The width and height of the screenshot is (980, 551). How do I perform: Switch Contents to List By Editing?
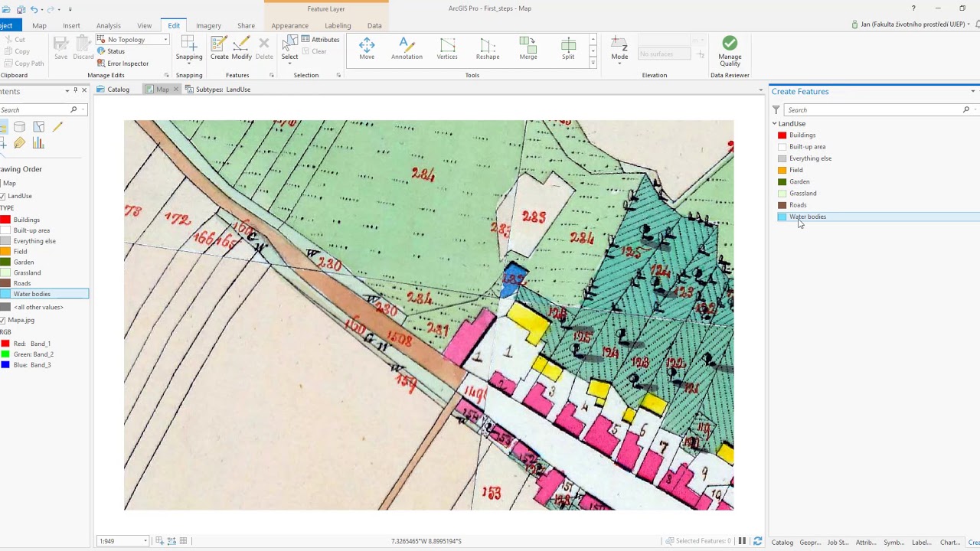click(58, 127)
